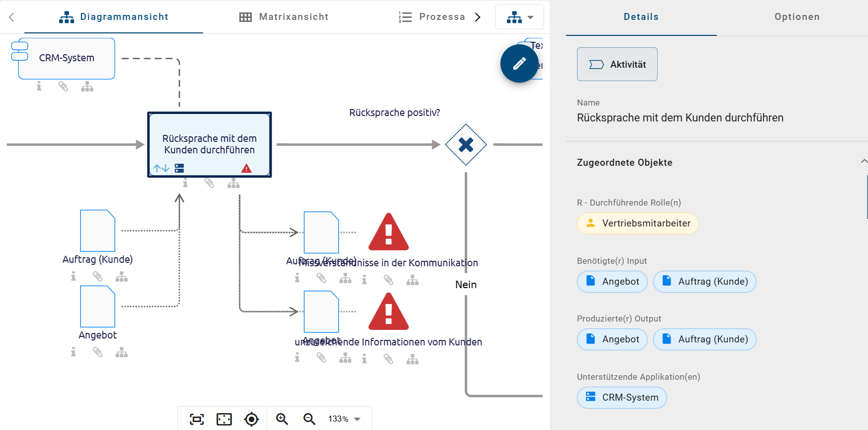Open Auftrag (Kunde) chip under Benötigte(r) Input
This screenshot has height=430, width=868.
click(705, 282)
